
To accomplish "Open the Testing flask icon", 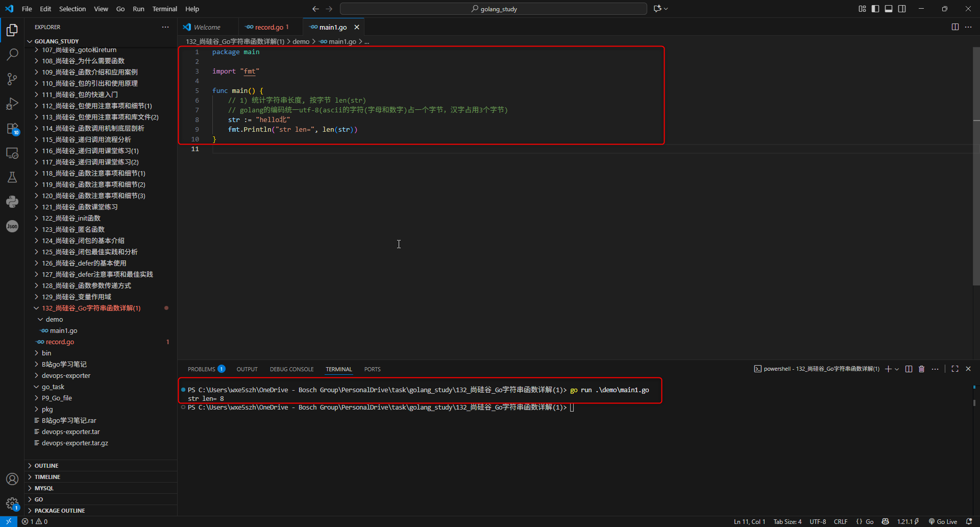I will (12, 177).
